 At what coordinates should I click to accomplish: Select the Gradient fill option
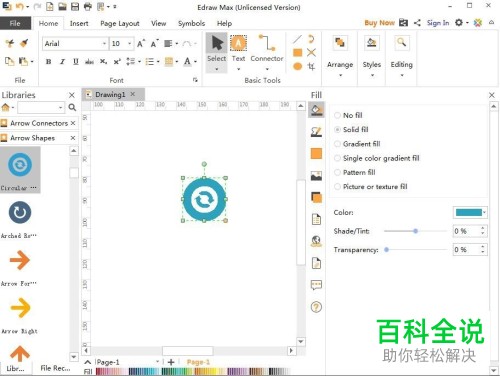357,144
